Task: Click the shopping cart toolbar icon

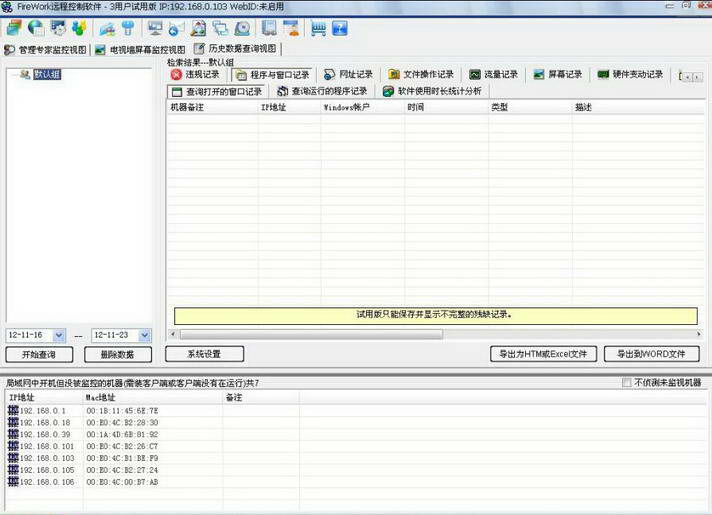Action: [x=318, y=28]
